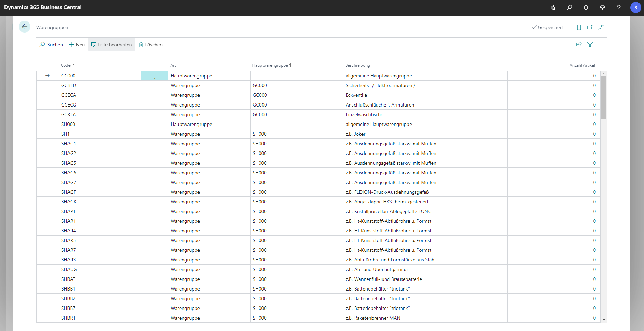Screen dimensions: 644x331
Task: Open the notifications bell
Action: point(586,8)
